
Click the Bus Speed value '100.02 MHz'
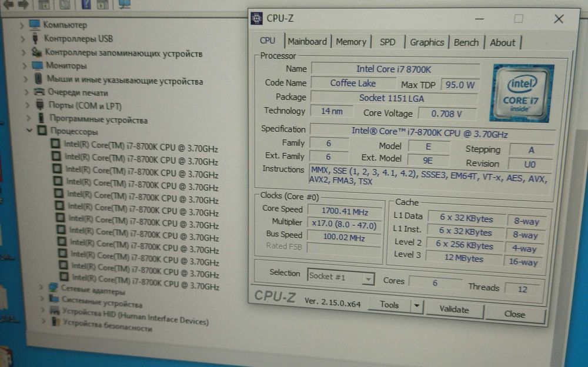click(343, 238)
